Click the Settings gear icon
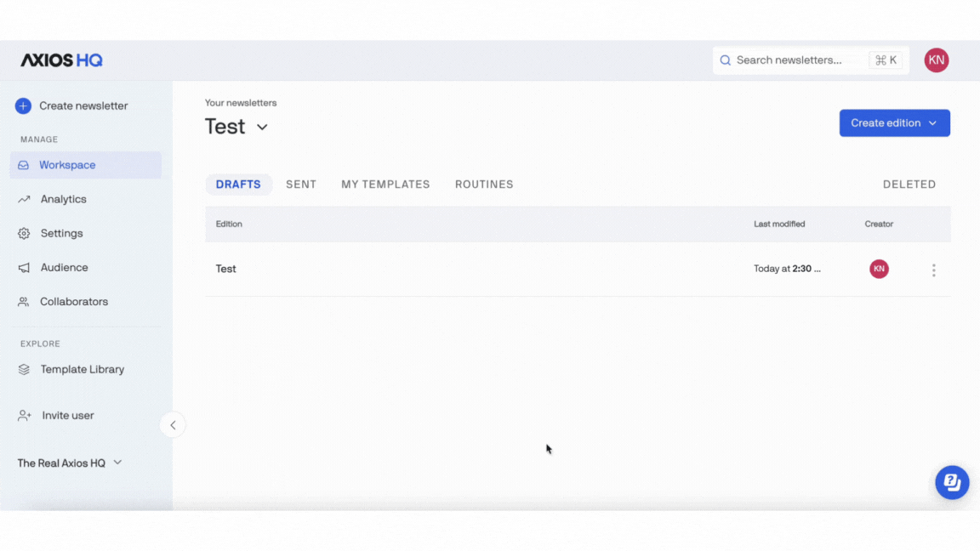This screenshot has width=980, height=551. (x=24, y=233)
